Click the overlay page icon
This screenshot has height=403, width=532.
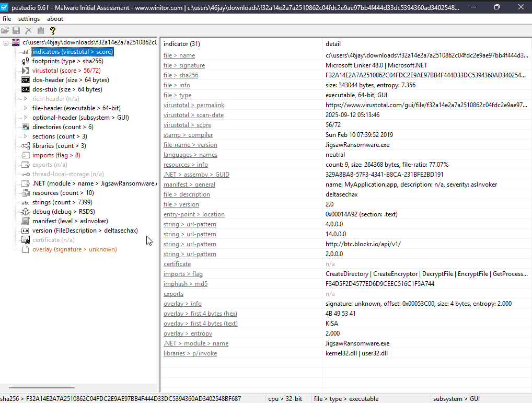point(26,249)
